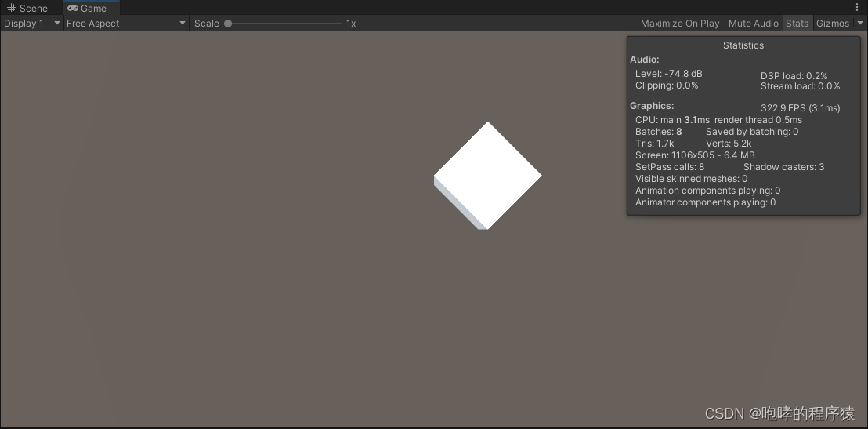Click the 'Stream load: 0.0%' readout
Screen dimensions: 868x429
pyautogui.click(x=800, y=86)
